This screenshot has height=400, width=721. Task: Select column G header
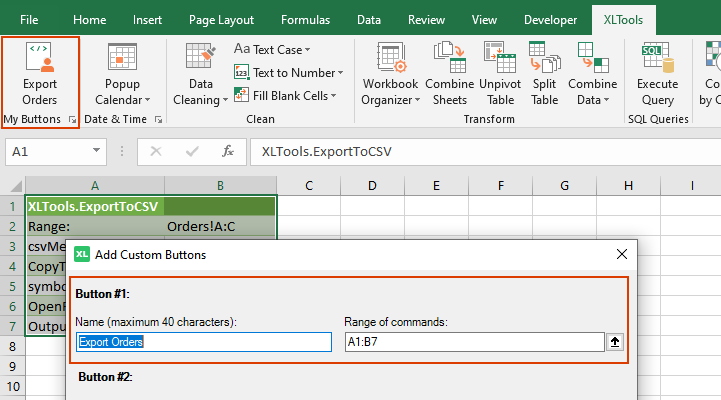pos(564,186)
